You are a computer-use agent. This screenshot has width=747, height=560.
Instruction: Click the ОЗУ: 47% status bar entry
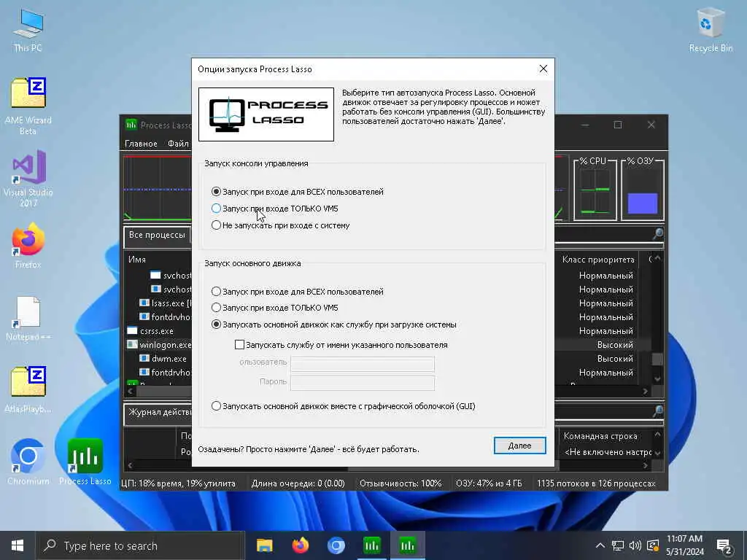(x=489, y=483)
